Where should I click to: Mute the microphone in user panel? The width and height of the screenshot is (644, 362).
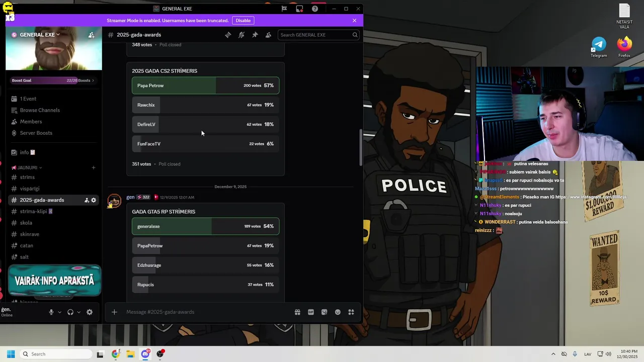pyautogui.click(x=51, y=312)
